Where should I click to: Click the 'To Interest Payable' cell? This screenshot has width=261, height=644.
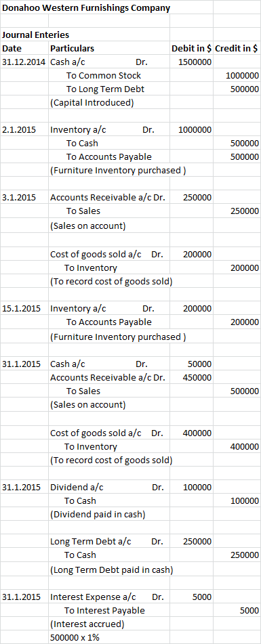pos(105,611)
